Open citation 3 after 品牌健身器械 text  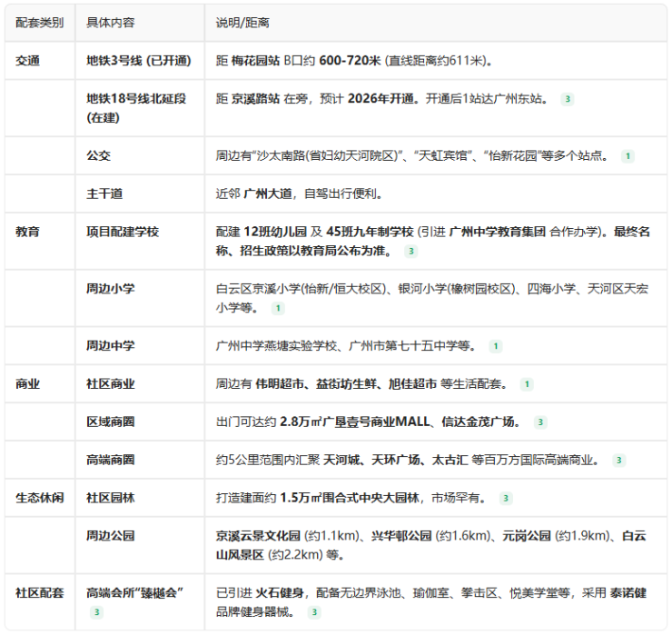coord(312,612)
